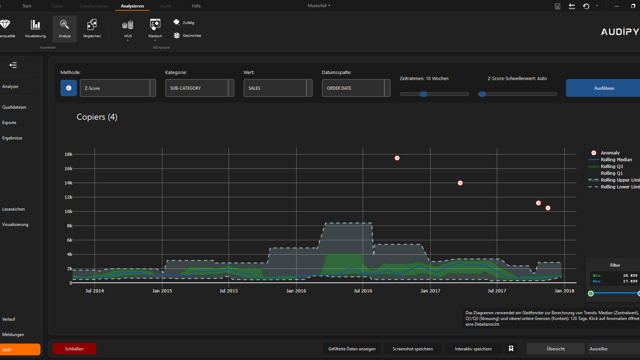
Task: Select the Analyse magnifier tool
Action: pos(64,29)
